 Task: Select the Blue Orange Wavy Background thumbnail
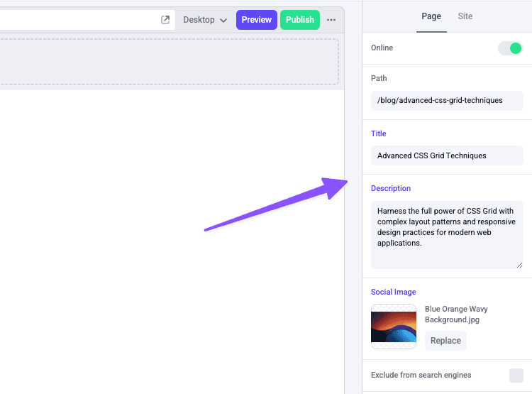[393, 327]
